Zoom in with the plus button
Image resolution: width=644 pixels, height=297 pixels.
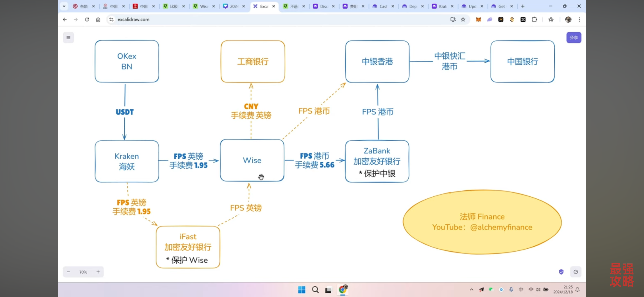pos(98,272)
